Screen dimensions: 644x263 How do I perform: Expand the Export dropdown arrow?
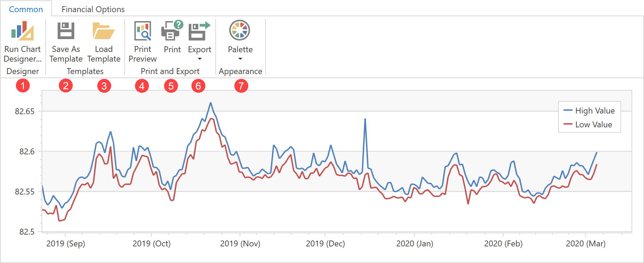point(199,59)
